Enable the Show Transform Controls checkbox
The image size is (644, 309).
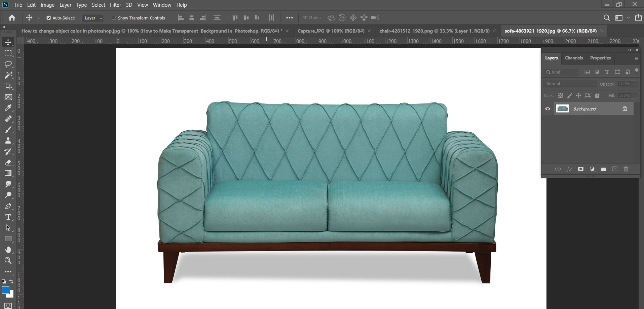[x=114, y=17]
